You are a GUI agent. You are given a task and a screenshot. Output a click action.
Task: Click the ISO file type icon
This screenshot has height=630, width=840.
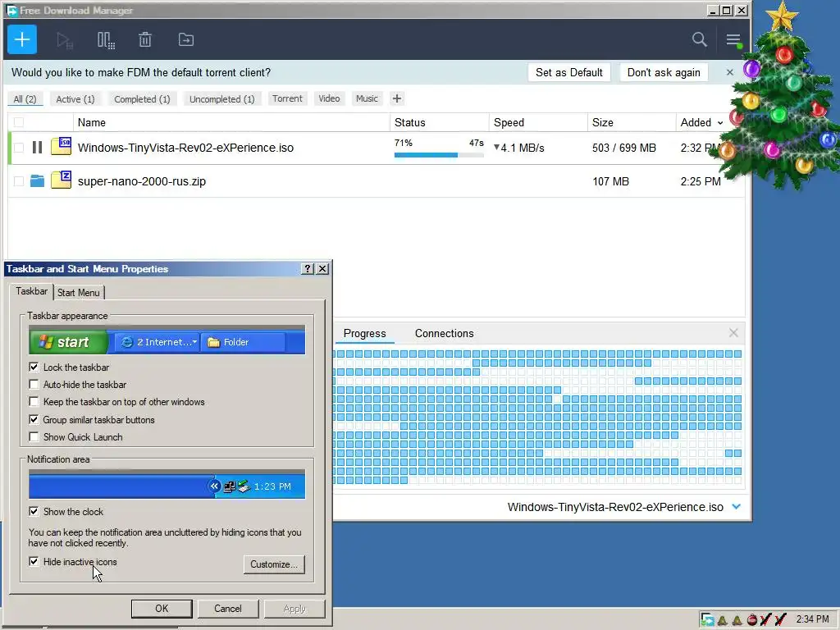[x=61, y=146]
